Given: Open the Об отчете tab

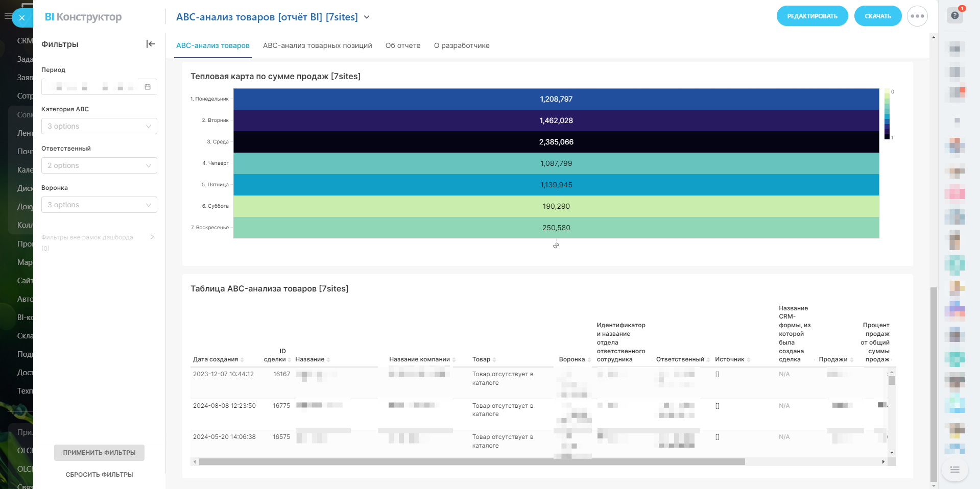Looking at the screenshot, I should click(403, 45).
